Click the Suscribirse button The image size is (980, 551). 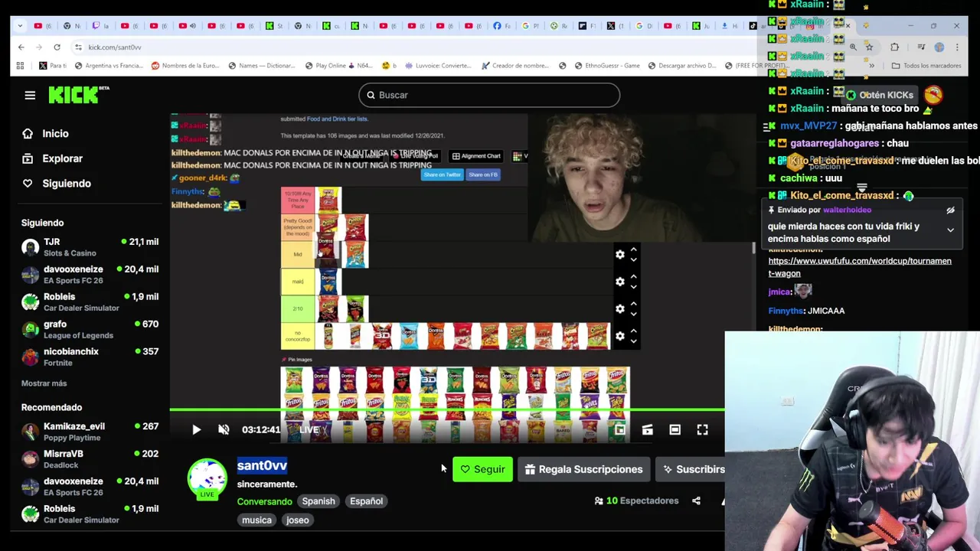(x=691, y=469)
